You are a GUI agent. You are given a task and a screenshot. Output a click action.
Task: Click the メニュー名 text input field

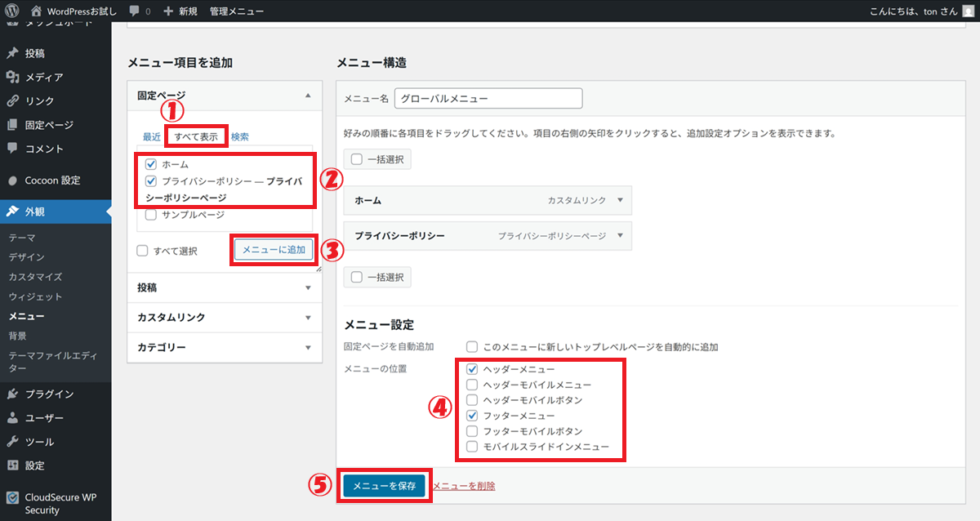click(488, 99)
